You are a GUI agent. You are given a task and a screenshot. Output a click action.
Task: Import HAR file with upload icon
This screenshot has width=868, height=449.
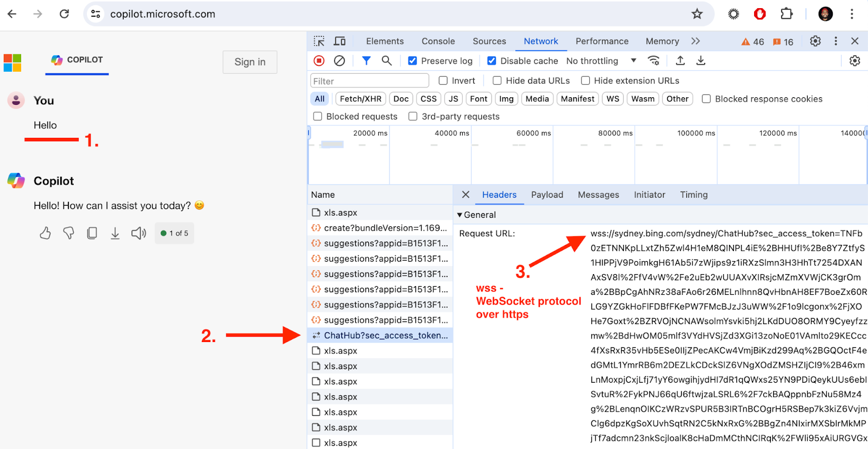[680, 61]
